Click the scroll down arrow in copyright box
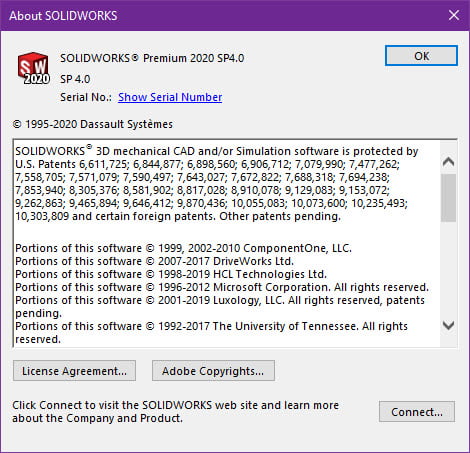The height and width of the screenshot is (453, 470). point(449,325)
